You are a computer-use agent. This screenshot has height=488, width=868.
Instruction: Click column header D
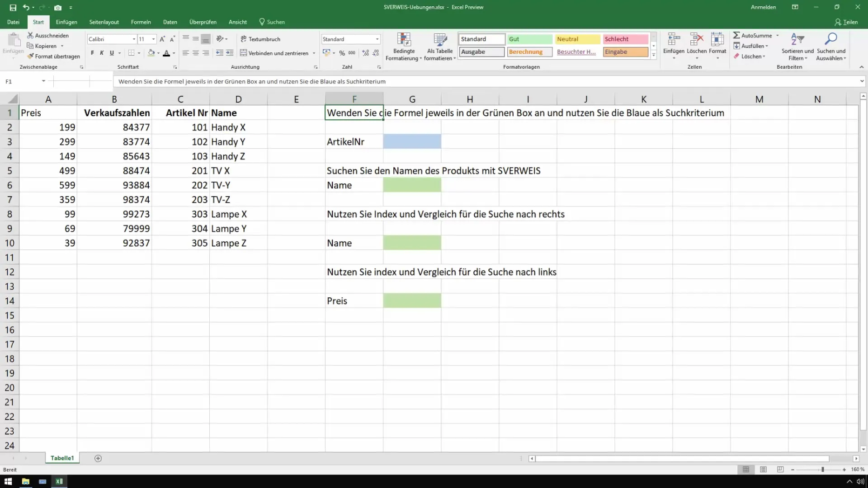click(x=238, y=99)
